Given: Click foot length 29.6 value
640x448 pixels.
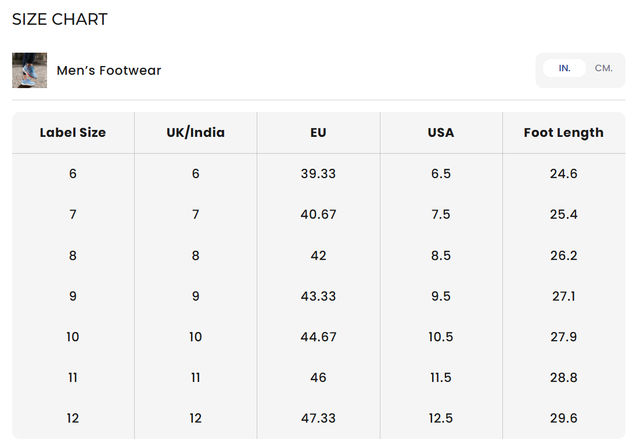Looking at the screenshot, I should point(564,418).
